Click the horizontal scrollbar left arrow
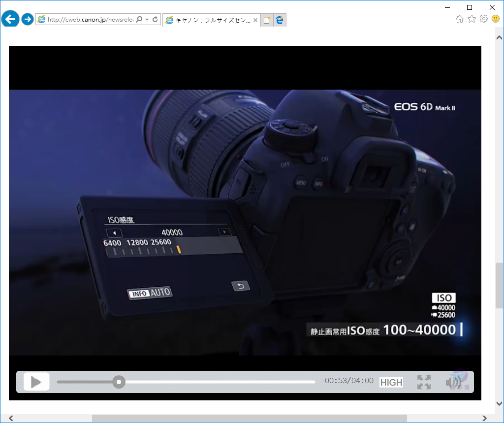 coord(11,418)
